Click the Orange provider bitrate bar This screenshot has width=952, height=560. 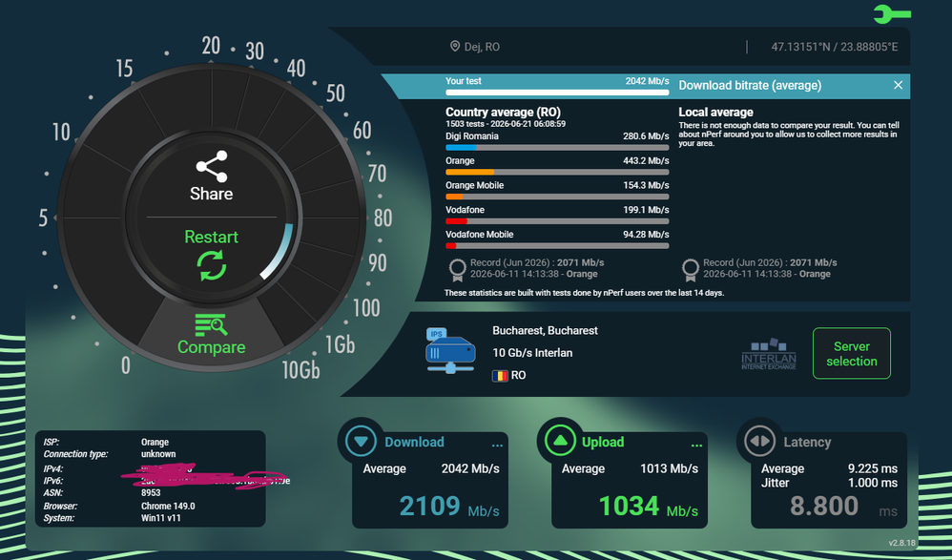(x=557, y=173)
